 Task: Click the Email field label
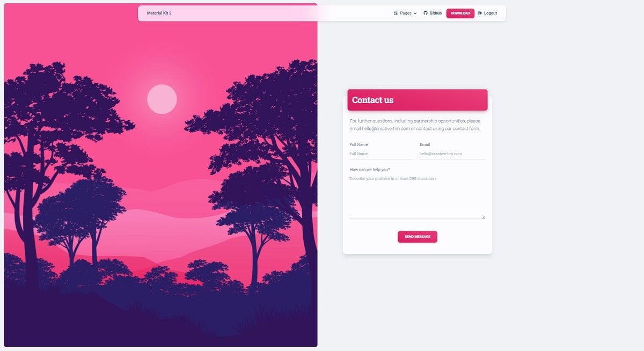point(425,144)
